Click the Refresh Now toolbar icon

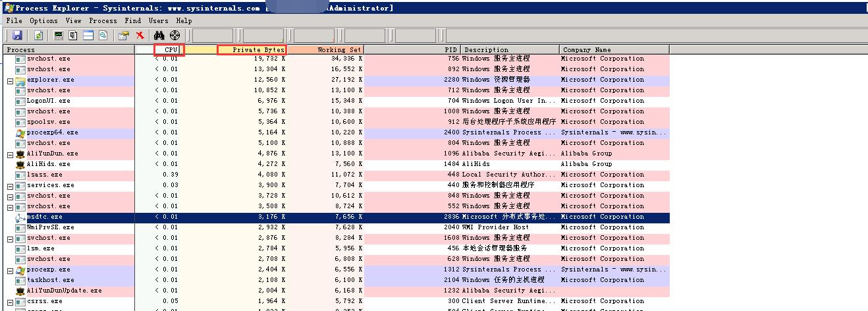pos(38,35)
